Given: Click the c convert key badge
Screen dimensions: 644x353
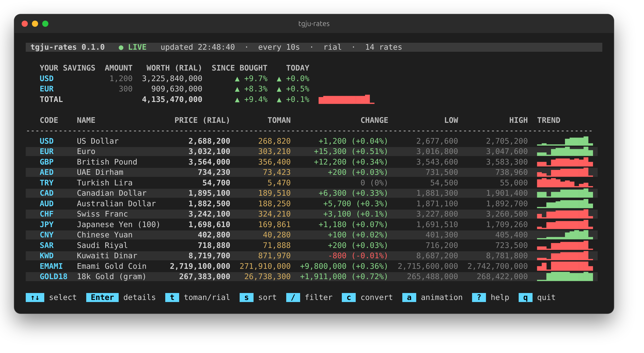Looking at the screenshot, I should click(349, 297).
